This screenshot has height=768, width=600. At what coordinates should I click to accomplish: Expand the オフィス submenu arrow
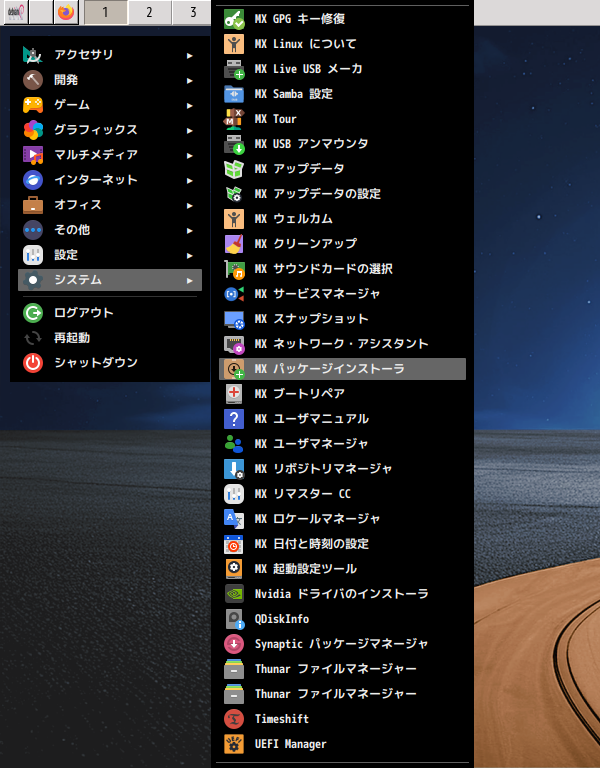click(190, 206)
